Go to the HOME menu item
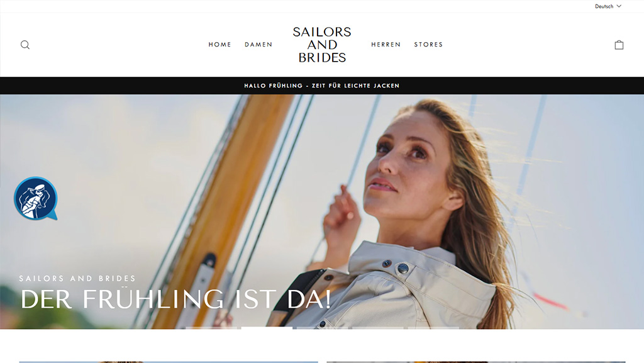644x363 pixels. pos(219,44)
